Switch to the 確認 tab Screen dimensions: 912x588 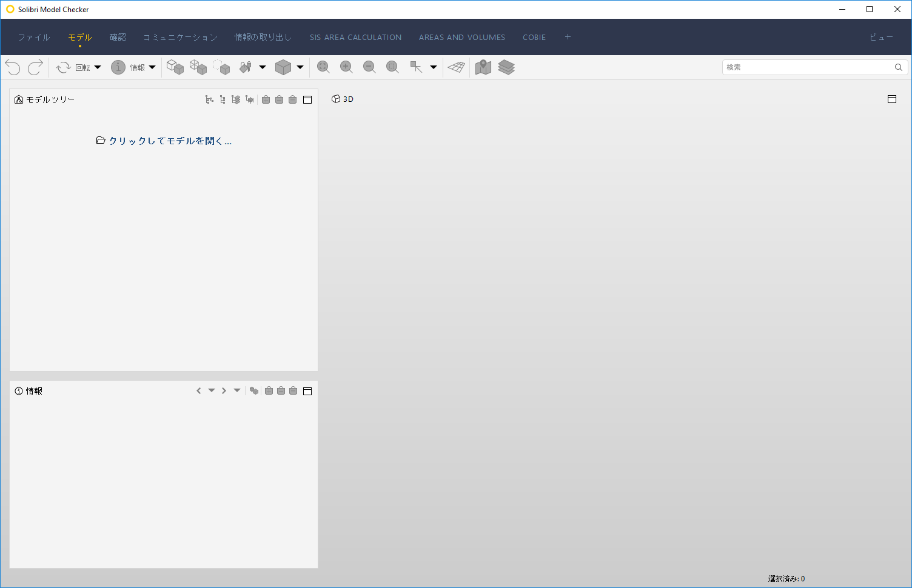118,37
